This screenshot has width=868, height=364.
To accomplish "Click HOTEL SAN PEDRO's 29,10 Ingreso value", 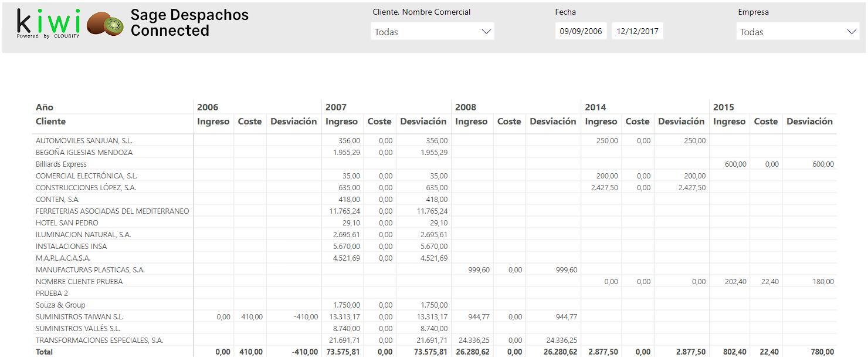I will 351,223.
